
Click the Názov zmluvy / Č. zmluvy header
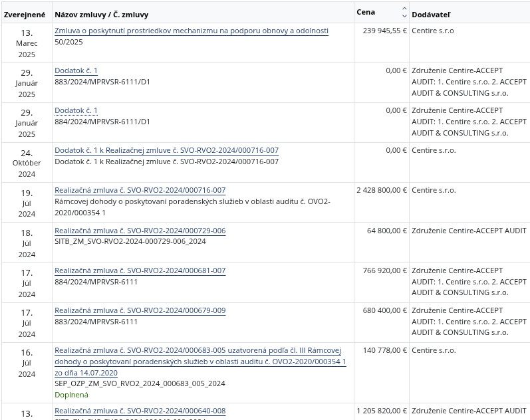click(x=102, y=14)
